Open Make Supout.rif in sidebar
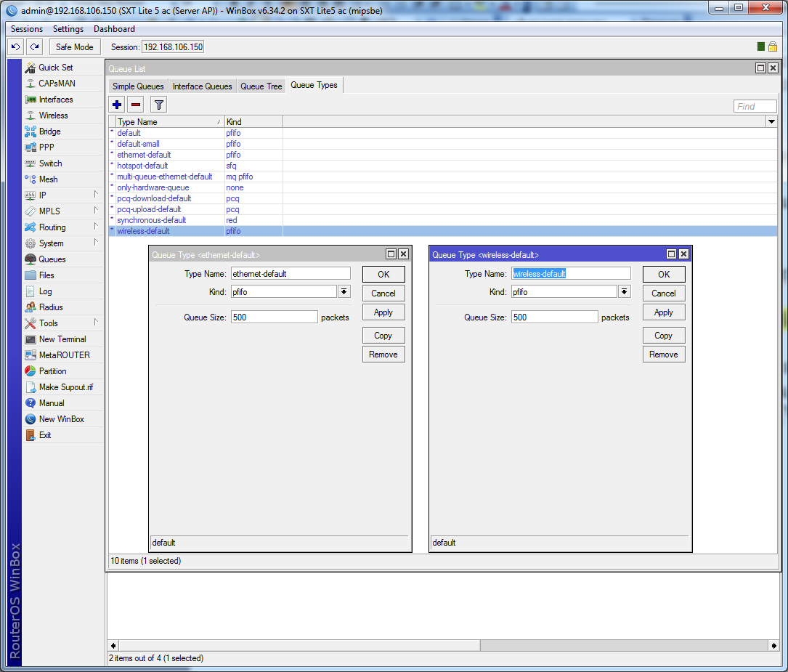This screenshot has height=672, width=788. pos(65,387)
